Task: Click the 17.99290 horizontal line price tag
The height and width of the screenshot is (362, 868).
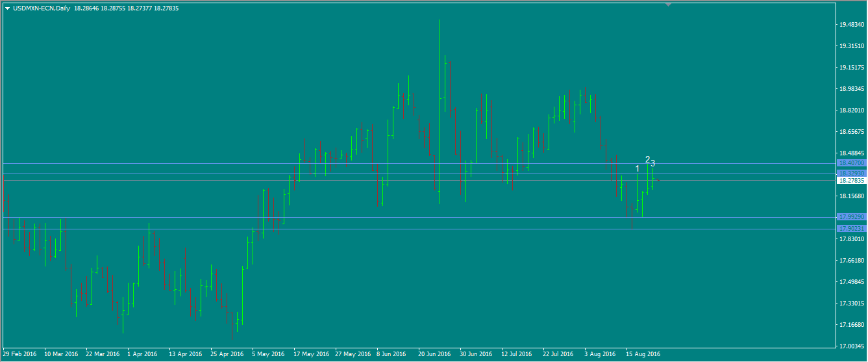Action: pyautogui.click(x=851, y=217)
